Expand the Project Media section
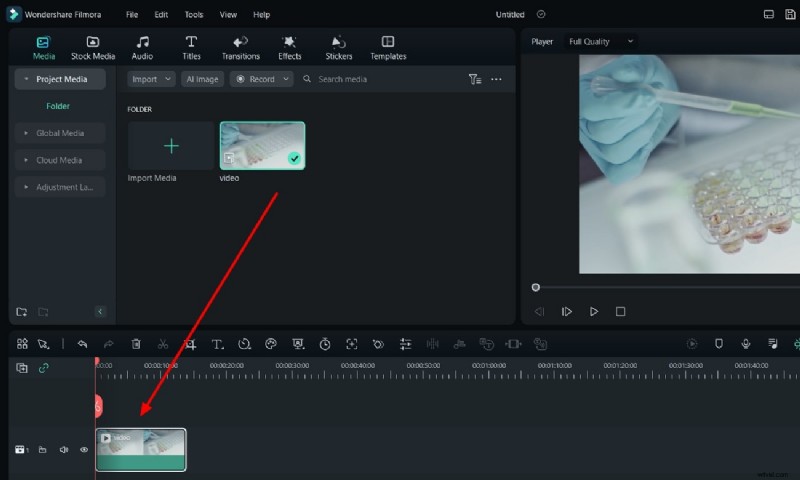 pos(60,79)
